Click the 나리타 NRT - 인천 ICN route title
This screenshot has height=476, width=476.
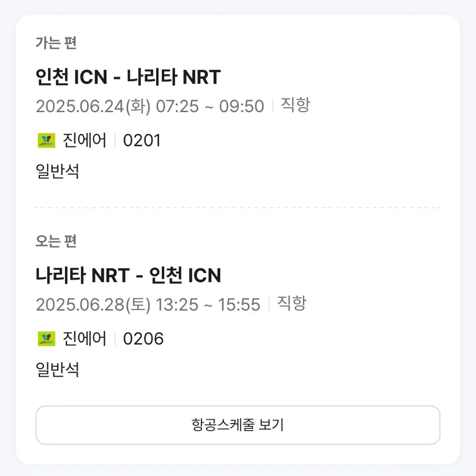point(129,275)
